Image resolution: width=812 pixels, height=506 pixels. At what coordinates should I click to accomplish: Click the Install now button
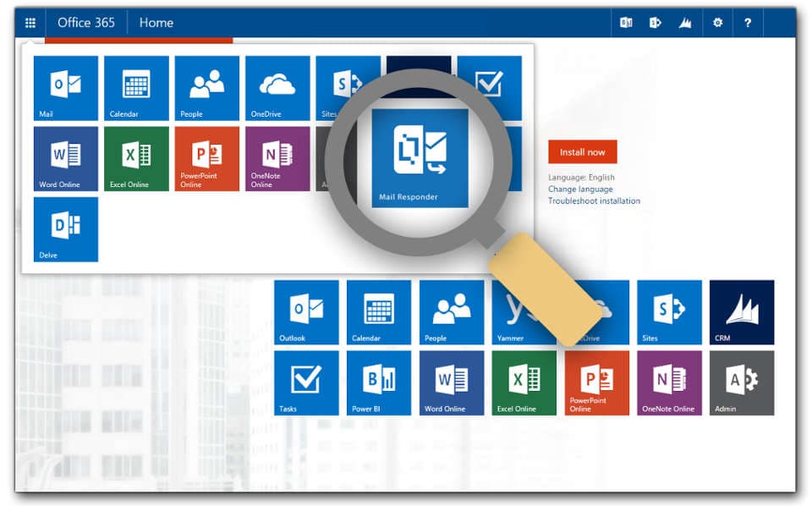pos(583,151)
